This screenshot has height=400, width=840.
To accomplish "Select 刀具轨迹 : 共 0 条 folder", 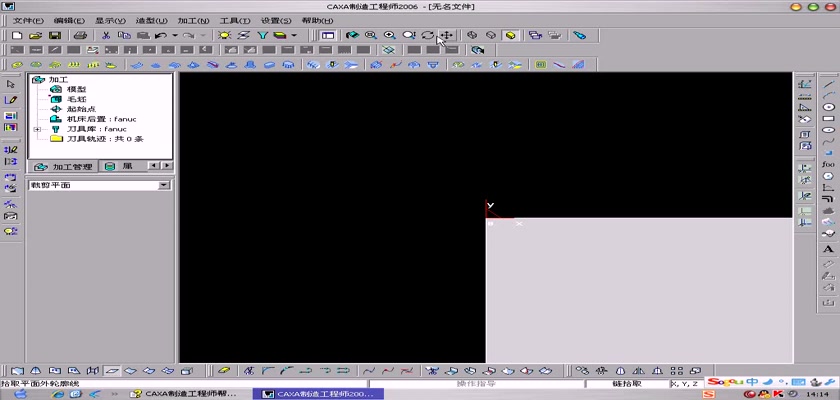I will pos(104,139).
